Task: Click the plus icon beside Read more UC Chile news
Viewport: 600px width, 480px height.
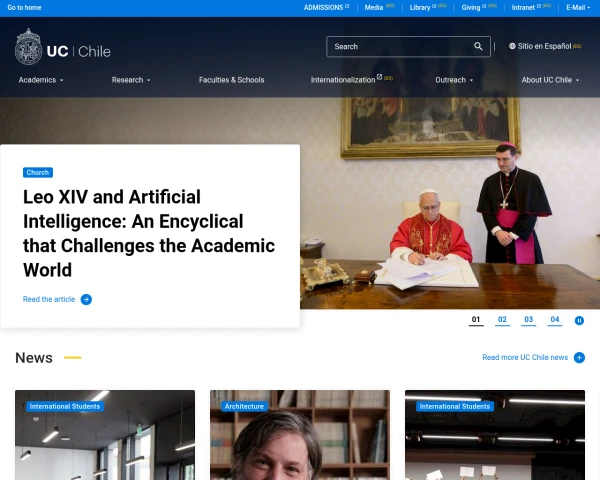Action: click(x=579, y=358)
